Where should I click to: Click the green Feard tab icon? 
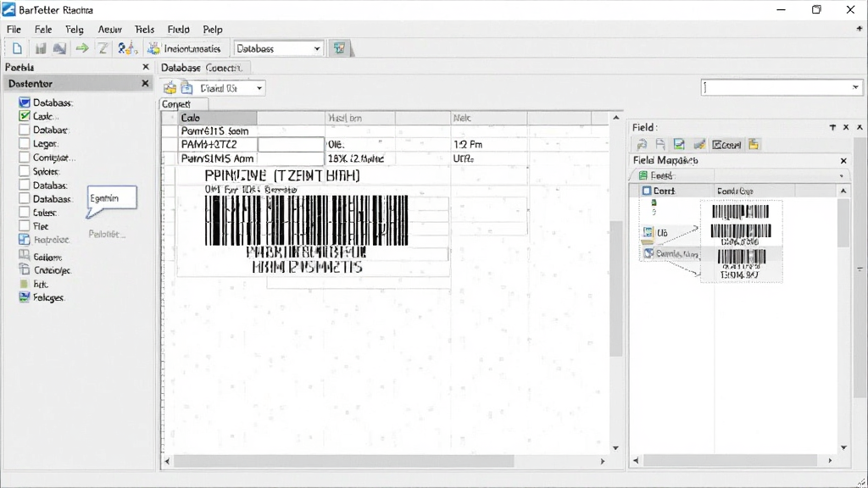pyautogui.click(x=643, y=175)
